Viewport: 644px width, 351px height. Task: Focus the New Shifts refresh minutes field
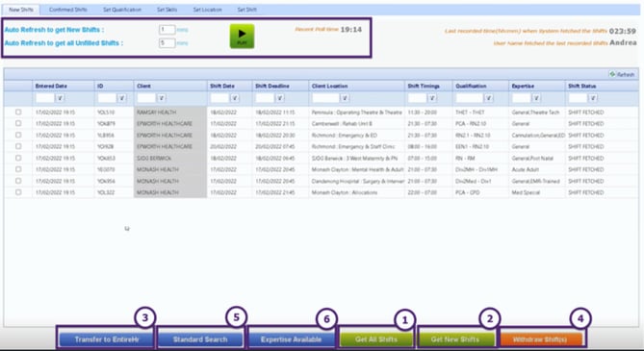167,30
